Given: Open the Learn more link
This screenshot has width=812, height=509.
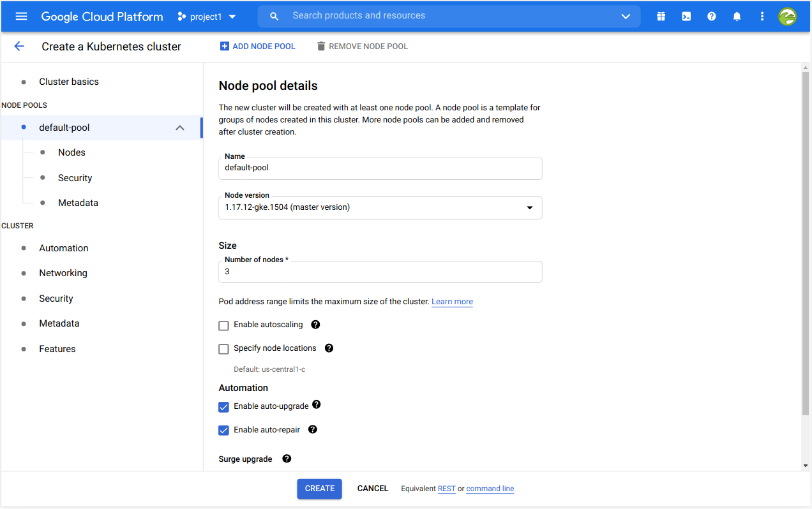Looking at the screenshot, I should point(452,302).
